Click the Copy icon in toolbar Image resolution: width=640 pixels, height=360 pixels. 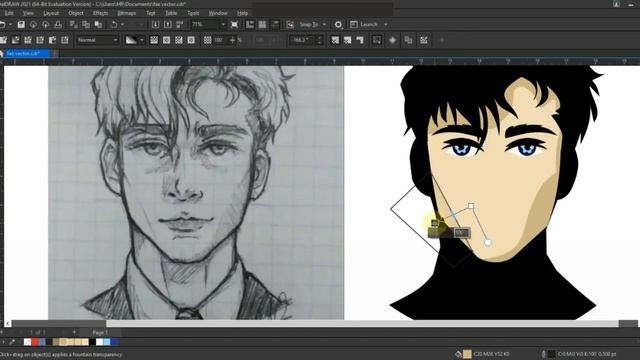[x=86, y=24]
